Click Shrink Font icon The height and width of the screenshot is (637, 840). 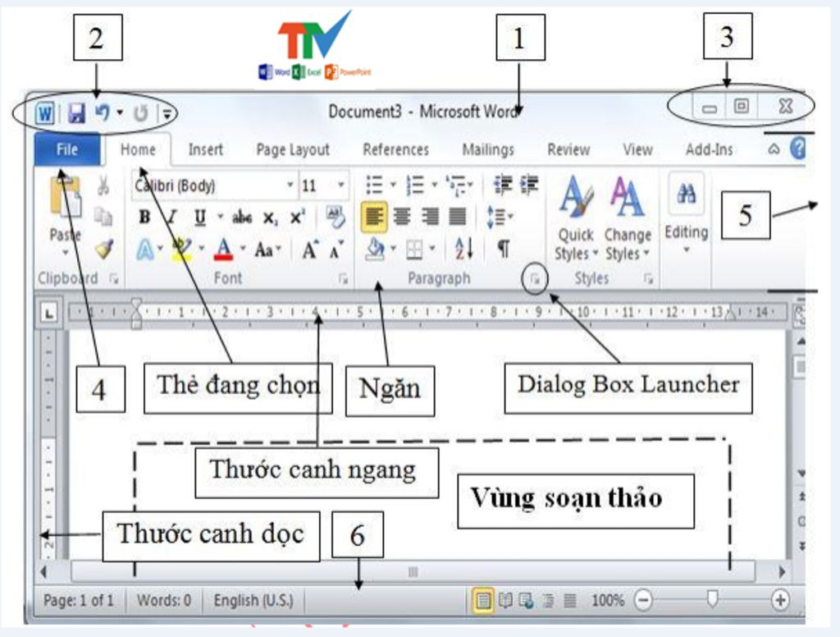337,250
